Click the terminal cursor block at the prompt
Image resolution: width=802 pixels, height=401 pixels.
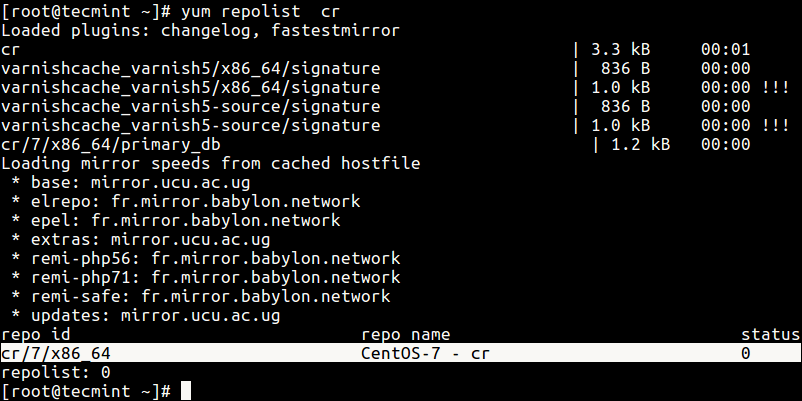coord(185,390)
